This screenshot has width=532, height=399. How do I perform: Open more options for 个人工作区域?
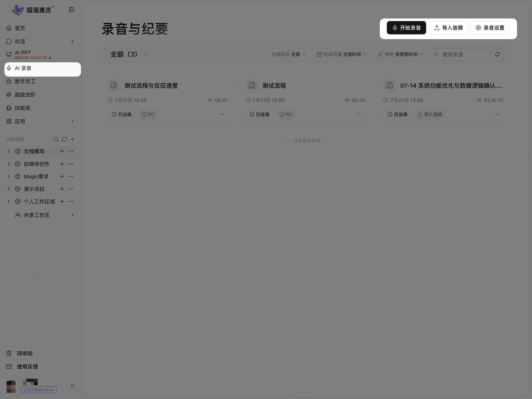coord(71,201)
